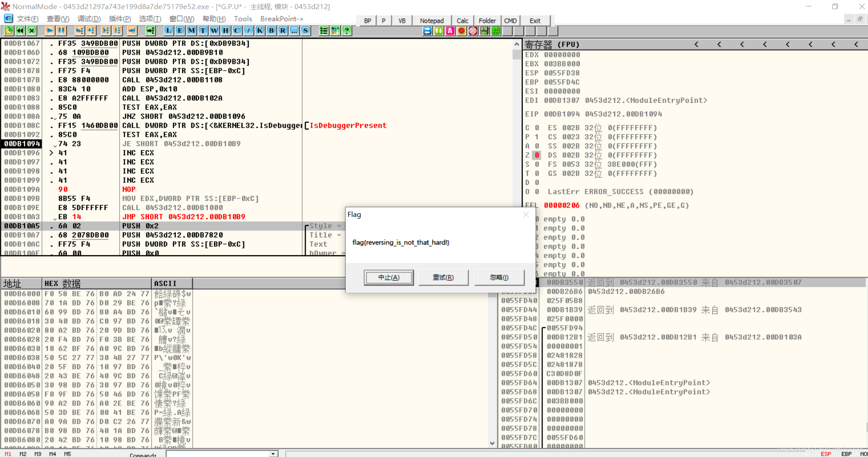Select the M1 memory tab

click(8, 454)
